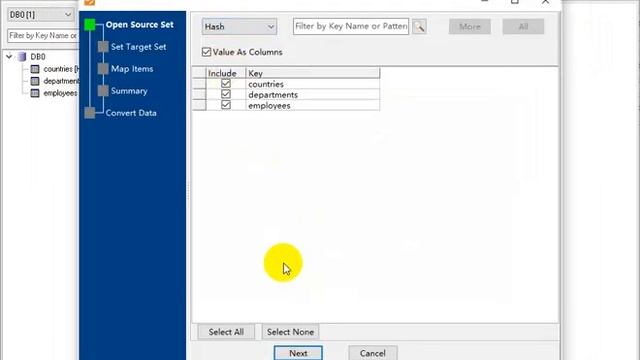Click the Select All button
This screenshot has height=360, width=640.
(x=226, y=332)
